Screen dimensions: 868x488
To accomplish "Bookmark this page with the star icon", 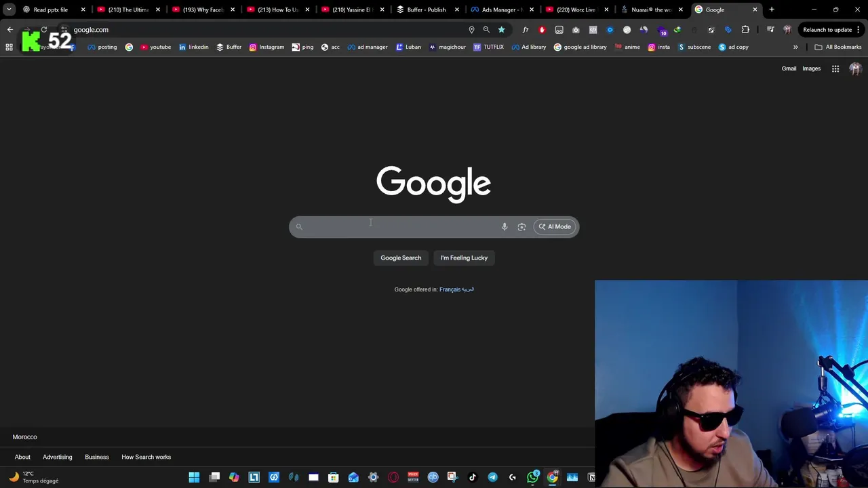I will (x=501, y=30).
